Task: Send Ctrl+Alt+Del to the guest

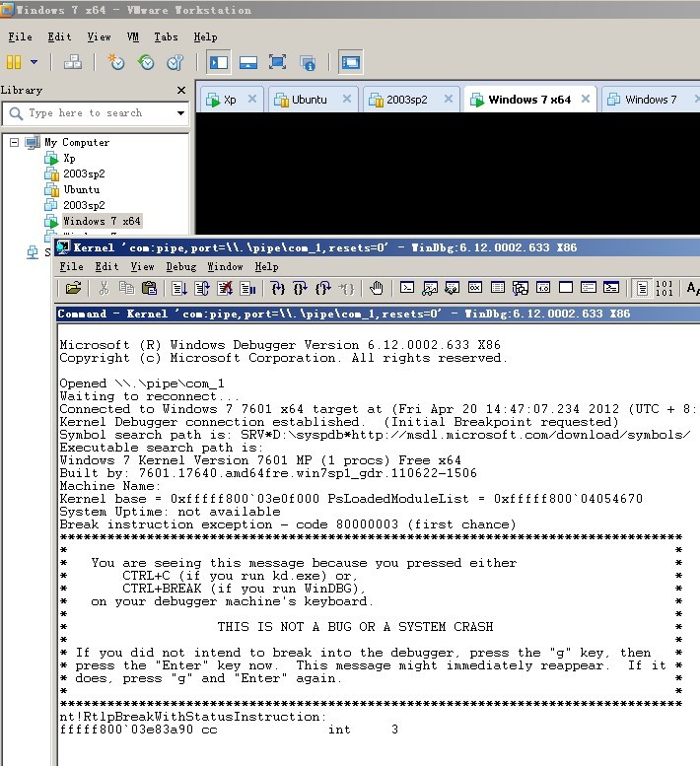Action: pos(73,62)
